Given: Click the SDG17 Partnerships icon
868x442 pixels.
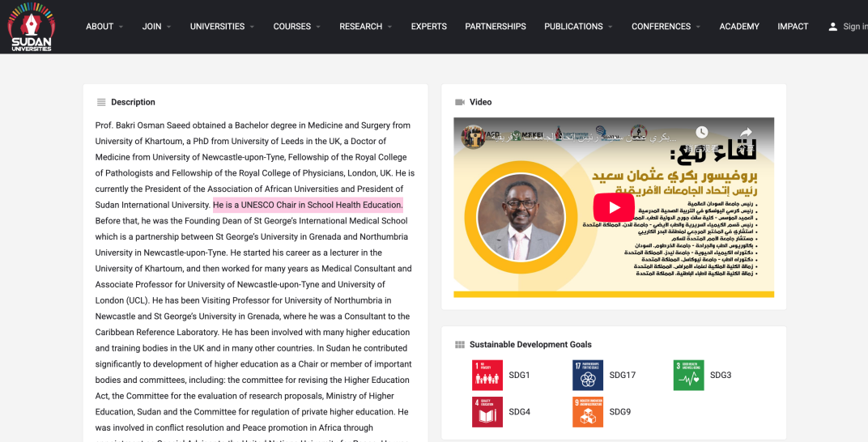Looking at the screenshot, I should [588, 375].
